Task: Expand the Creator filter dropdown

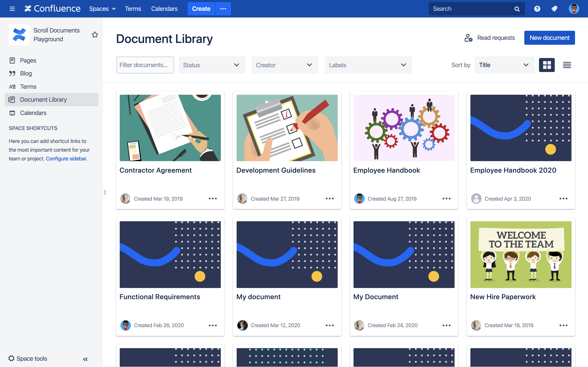Action: [x=285, y=65]
